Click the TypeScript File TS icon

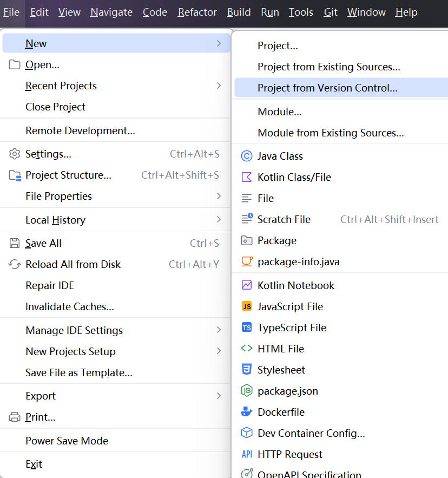pyautogui.click(x=247, y=328)
